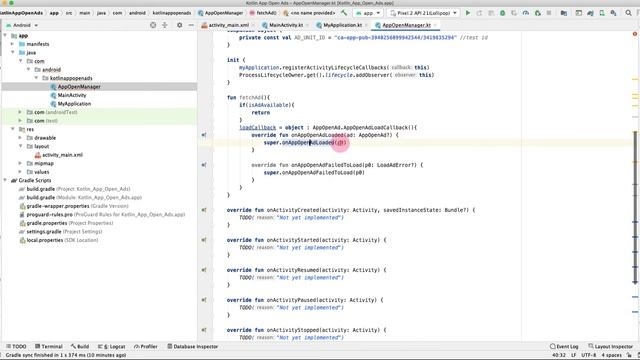This screenshot has width=640, height=360.
Task: Open the Logcat tool window
Action: click(x=112, y=346)
